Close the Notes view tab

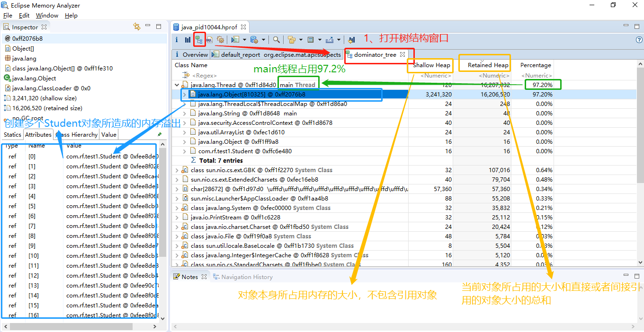point(204,277)
